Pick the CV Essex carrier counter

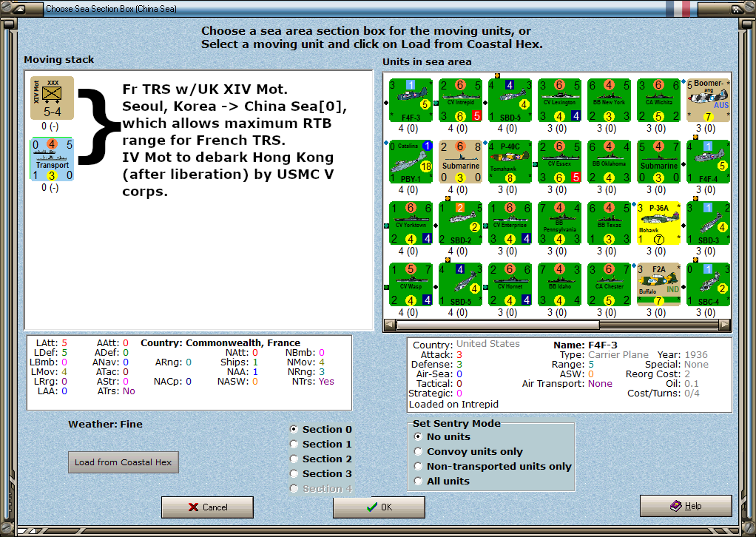tap(559, 162)
